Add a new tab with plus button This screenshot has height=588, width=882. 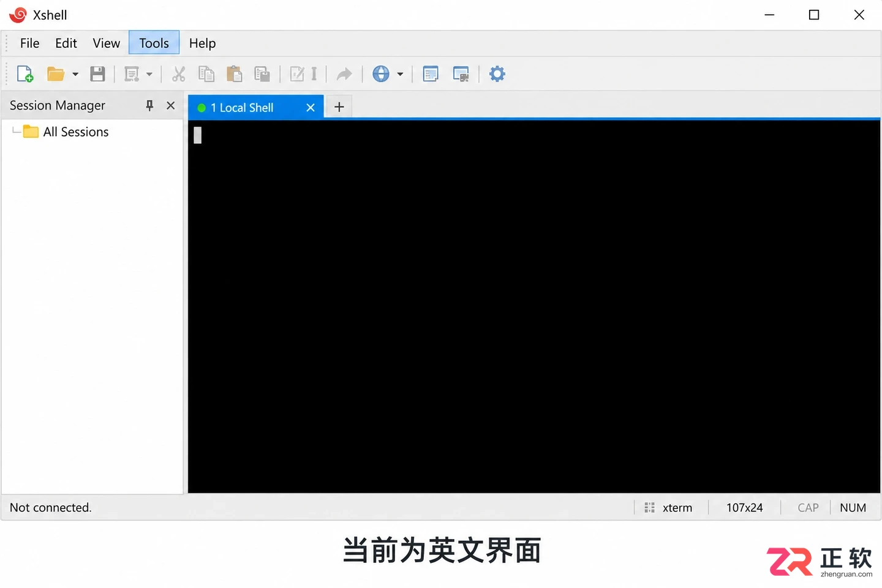tap(339, 107)
